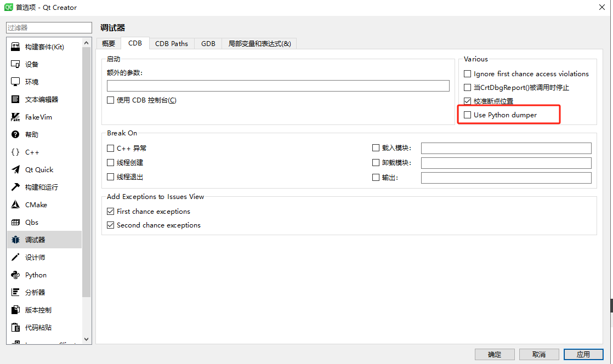Viewport: 613px width, 364px height.
Task: Click the 额外的参数 input field
Action: coord(278,86)
